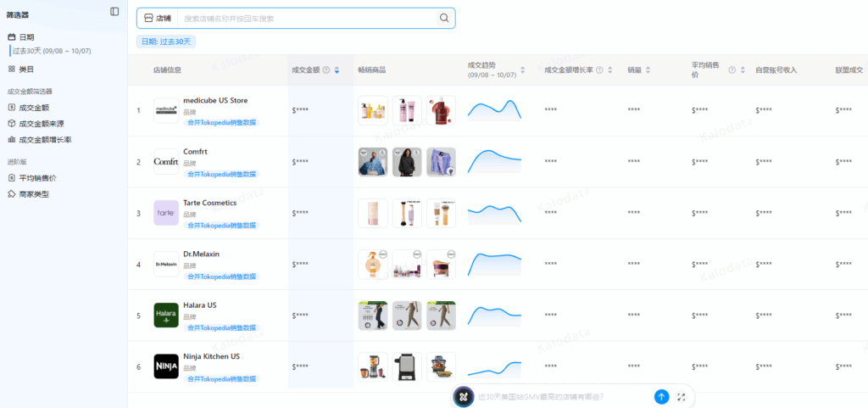Sort table by 成交金额 column arrows
The image size is (868, 408).
(337, 70)
